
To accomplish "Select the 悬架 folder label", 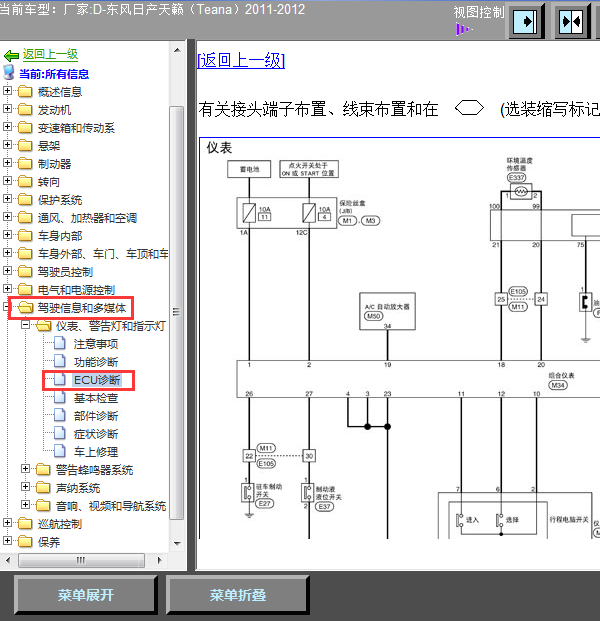I will tap(49, 146).
